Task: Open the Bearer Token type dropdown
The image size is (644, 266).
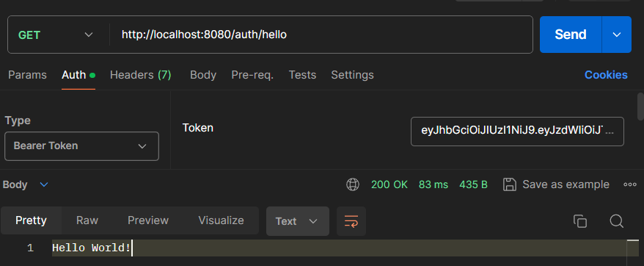Action: (81, 145)
